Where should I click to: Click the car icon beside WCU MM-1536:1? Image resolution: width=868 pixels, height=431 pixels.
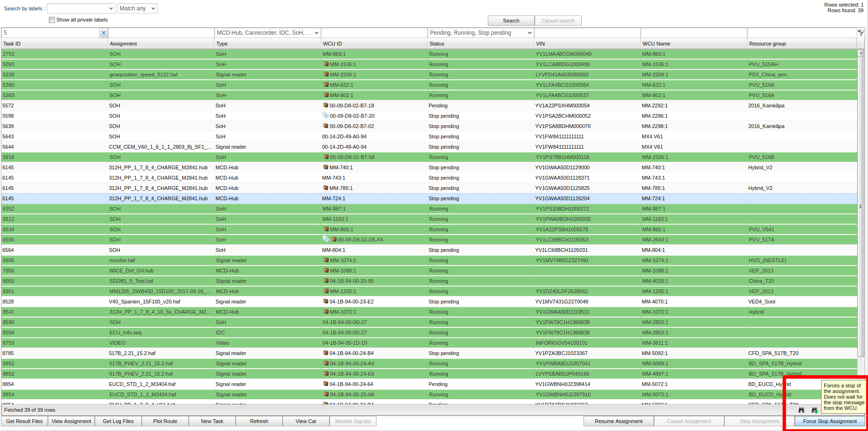pyautogui.click(x=326, y=64)
